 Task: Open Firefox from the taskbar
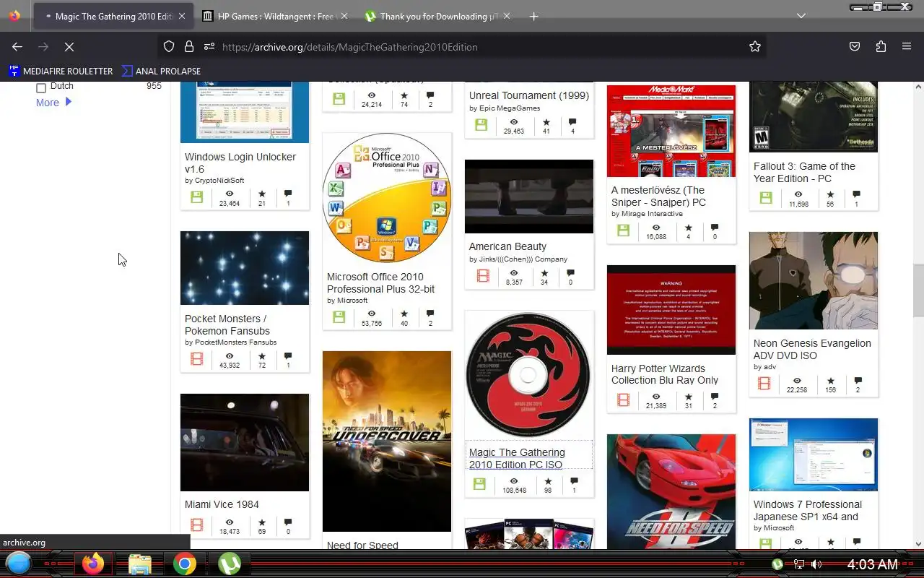click(x=92, y=564)
